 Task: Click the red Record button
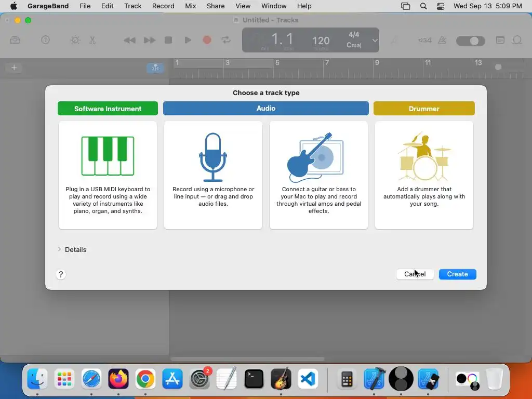tap(207, 40)
